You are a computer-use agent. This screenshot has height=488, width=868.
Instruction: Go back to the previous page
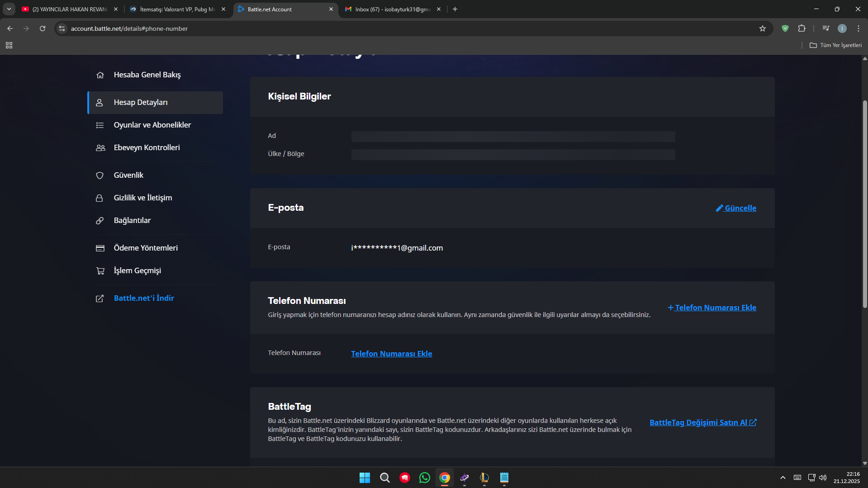tap(10, 28)
